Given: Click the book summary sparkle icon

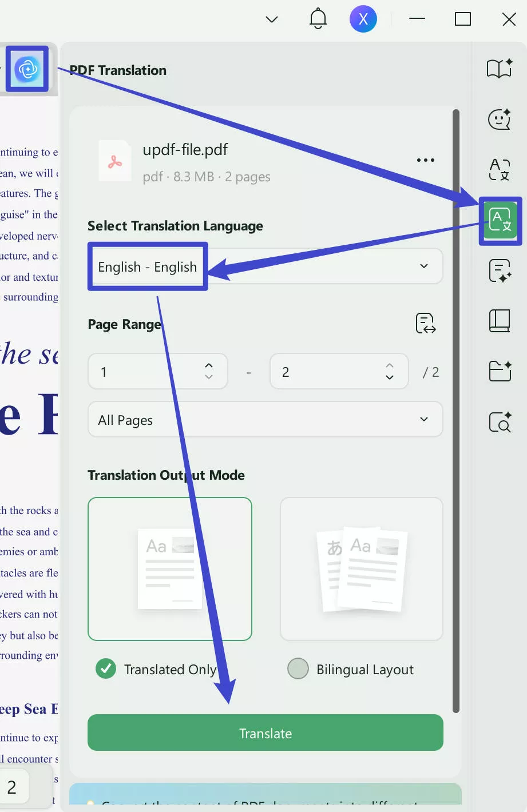Looking at the screenshot, I should [x=499, y=69].
